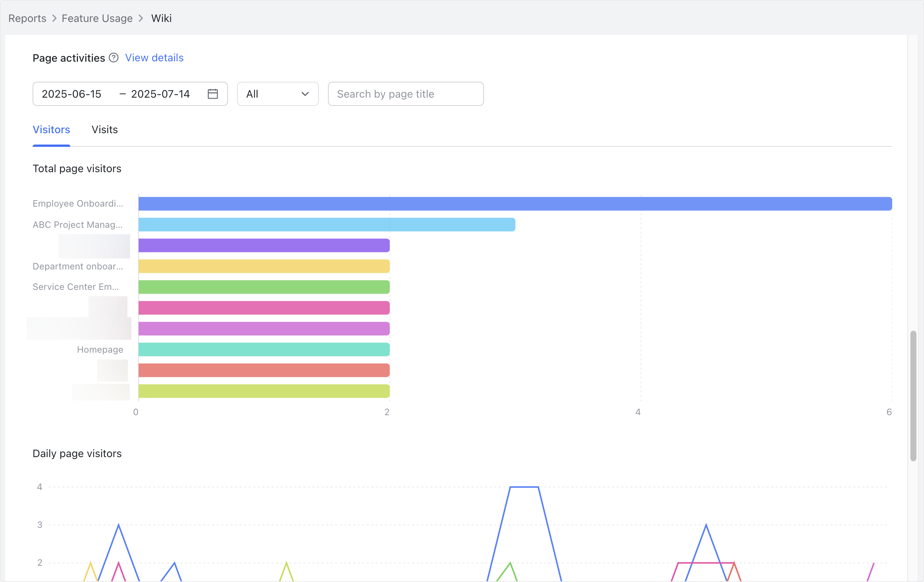The height and width of the screenshot is (582, 924).
Task: Click the 'Department onboar...' axis label
Action: coord(78,266)
